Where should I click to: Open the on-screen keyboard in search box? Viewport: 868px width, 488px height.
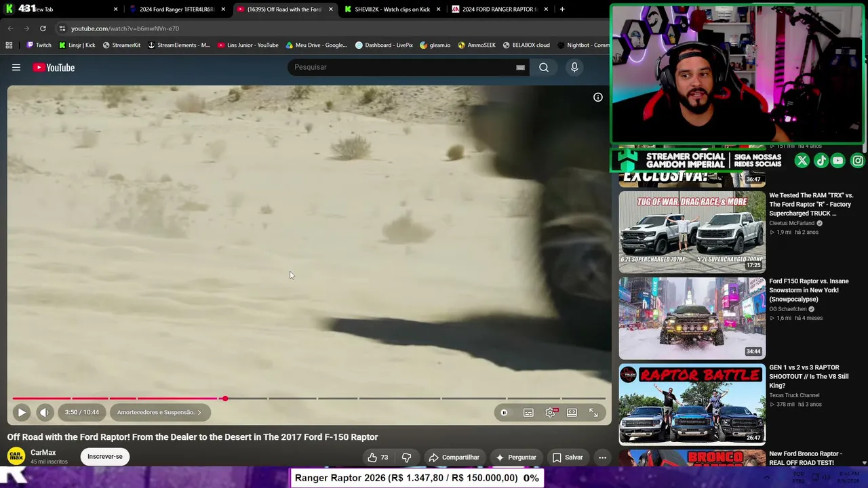520,67
